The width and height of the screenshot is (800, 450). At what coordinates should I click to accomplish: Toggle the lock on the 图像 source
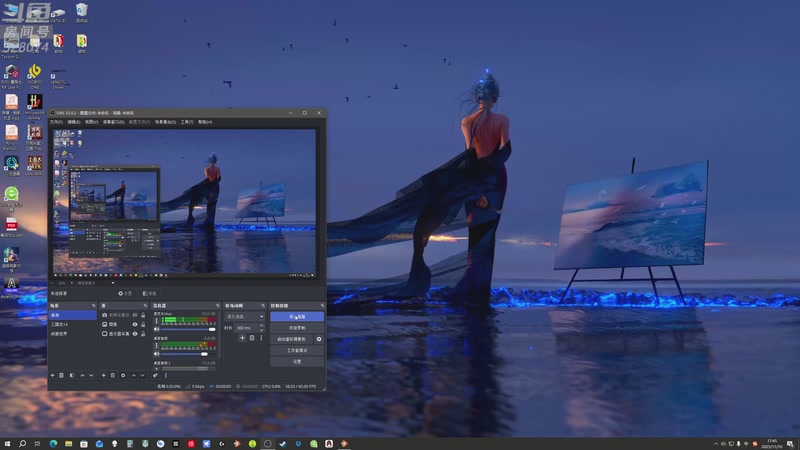coord(143,324)
